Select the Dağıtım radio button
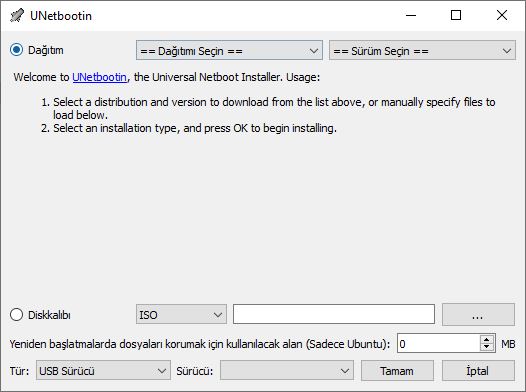 tap(16, 50)
